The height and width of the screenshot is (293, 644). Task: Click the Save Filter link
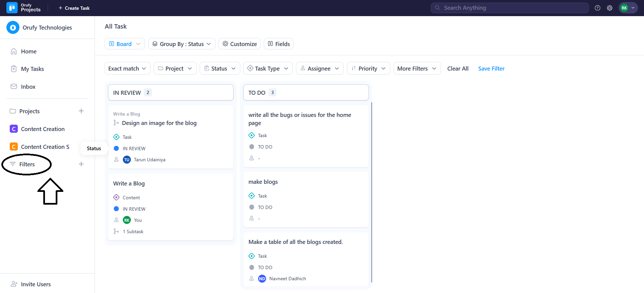pos(491,69)
